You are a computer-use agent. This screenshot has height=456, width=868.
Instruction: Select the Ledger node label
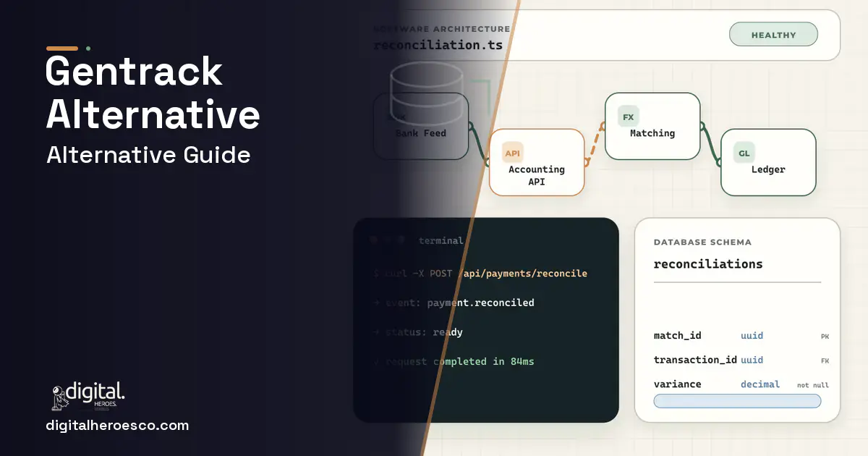pos(768,169)
